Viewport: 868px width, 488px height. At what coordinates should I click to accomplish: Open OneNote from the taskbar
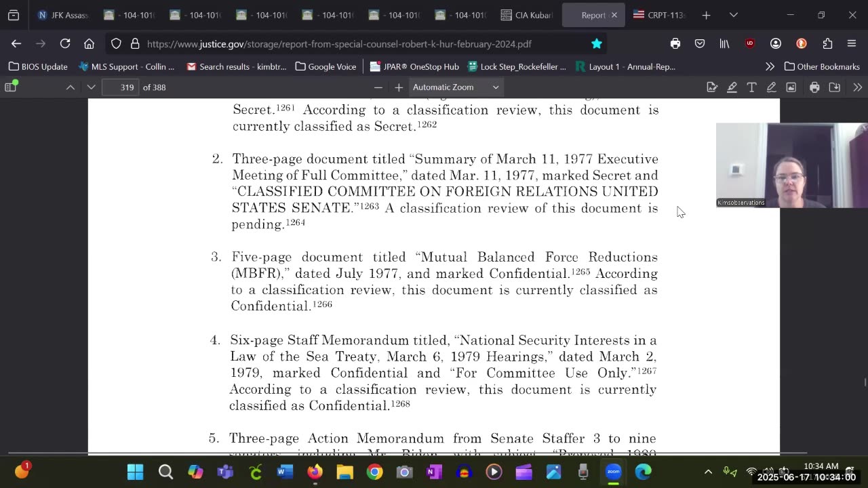[434, 472]
